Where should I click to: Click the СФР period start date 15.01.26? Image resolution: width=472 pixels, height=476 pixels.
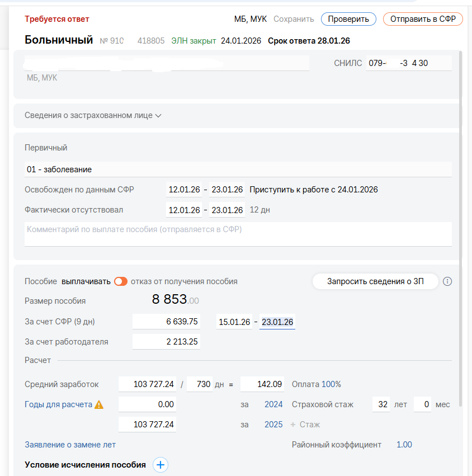click(x=234, y=322)
